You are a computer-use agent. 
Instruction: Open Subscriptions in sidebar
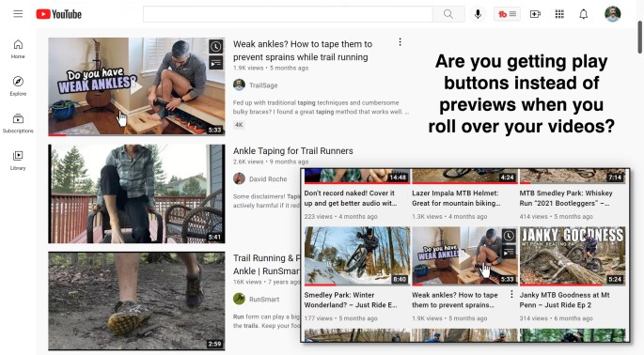tap(18, 123)
